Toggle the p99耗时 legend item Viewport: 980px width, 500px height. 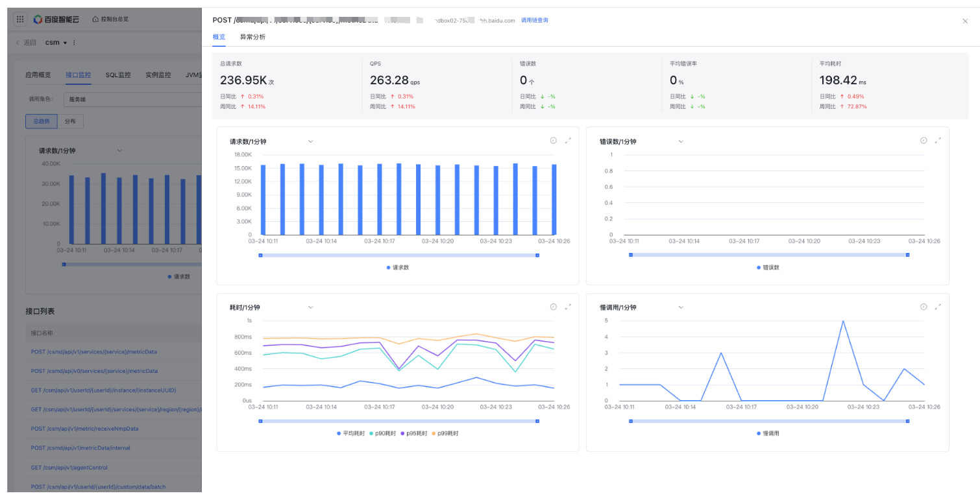click(x=447, y=433)
